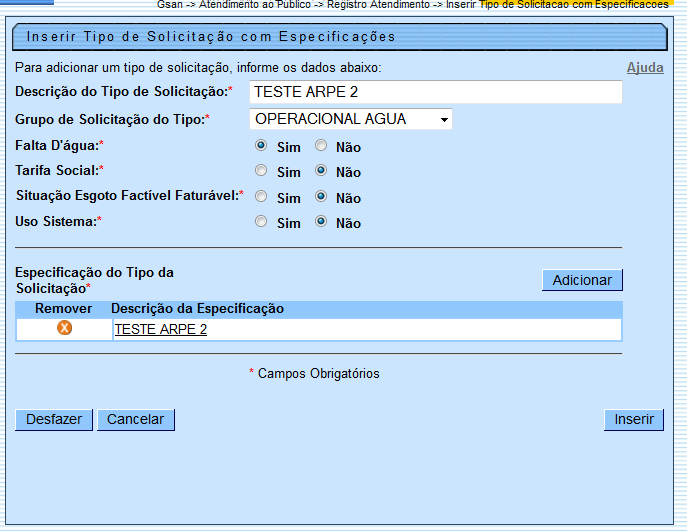
Task: Select Não for Falta D'água
Action: (321, 146)
